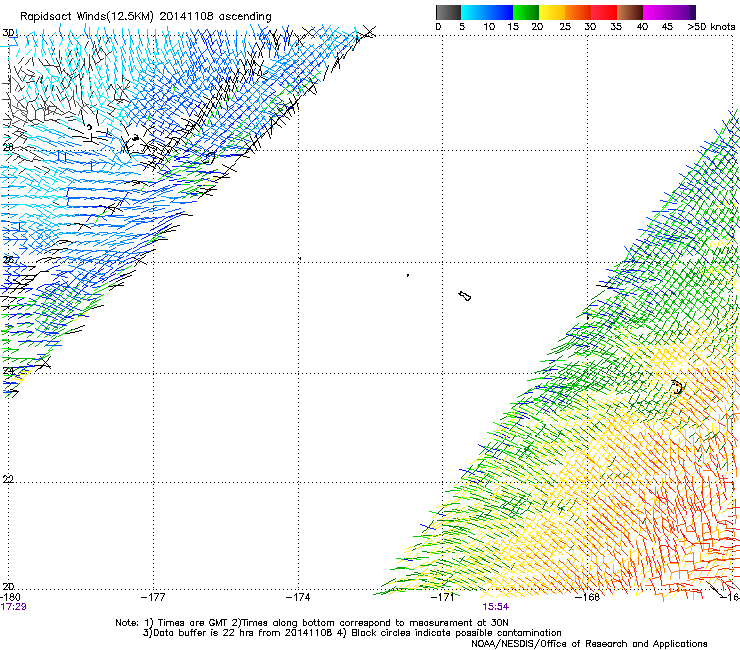Click the blue 10-15 knots color swatch
This screenshot has height=650, width=740.
click(500, 12)
